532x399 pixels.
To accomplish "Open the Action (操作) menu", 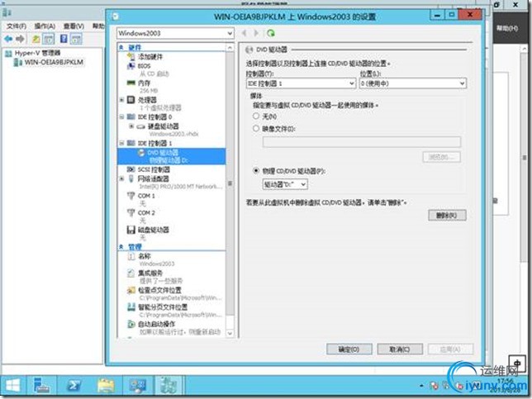I will 45,26.
